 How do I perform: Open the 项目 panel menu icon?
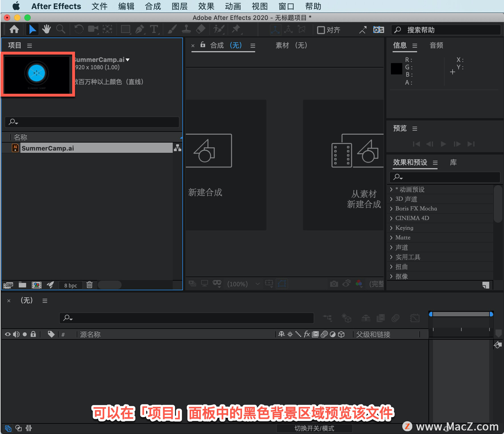[x=30, y=45]
